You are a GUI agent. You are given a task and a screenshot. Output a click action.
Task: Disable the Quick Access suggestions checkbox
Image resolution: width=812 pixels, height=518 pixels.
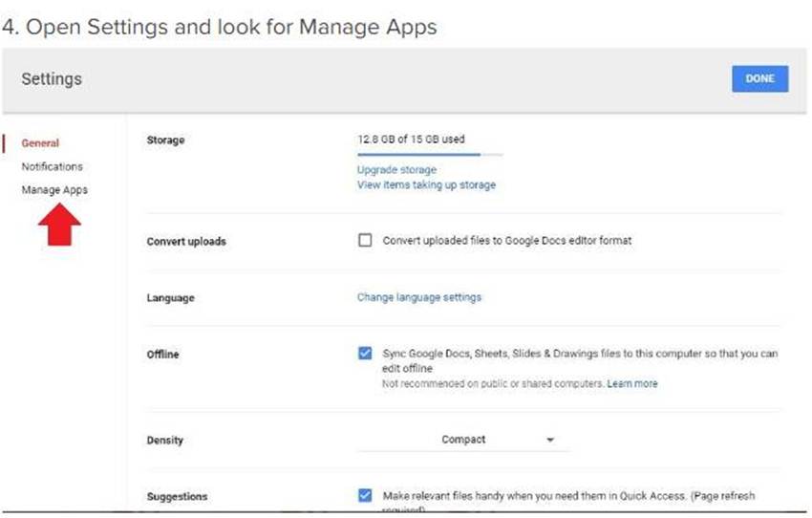click(x=365, y=496)
